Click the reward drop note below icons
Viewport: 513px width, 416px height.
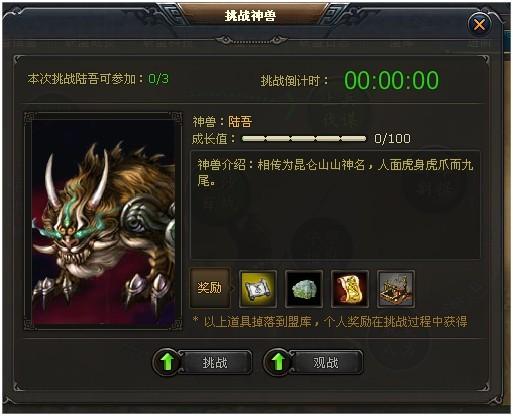coord(330,322)
